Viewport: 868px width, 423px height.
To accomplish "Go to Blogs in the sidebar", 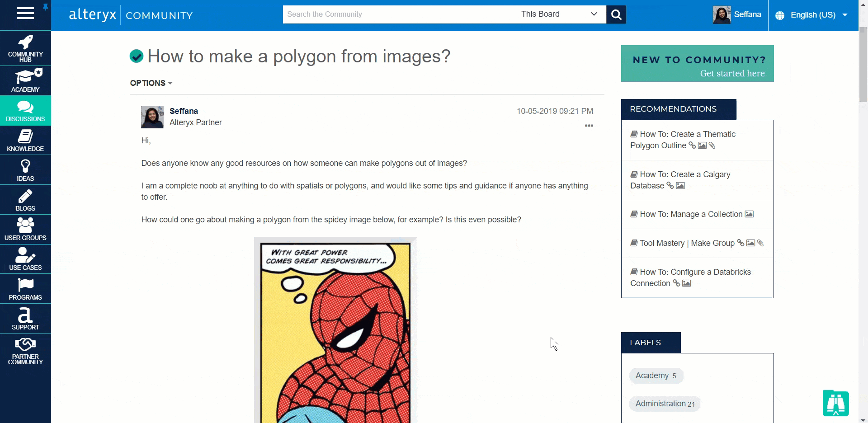I will pos(25,200).
